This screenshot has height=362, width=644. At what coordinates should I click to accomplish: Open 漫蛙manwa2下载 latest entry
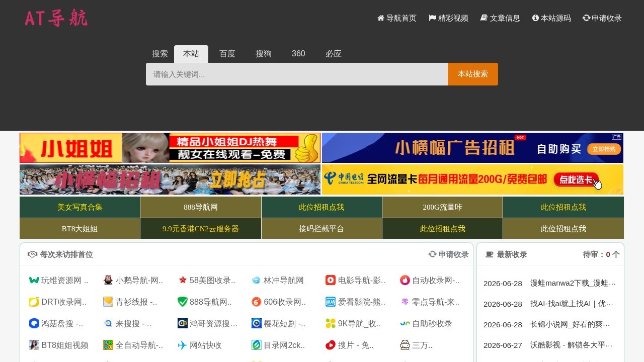point(573,283)
